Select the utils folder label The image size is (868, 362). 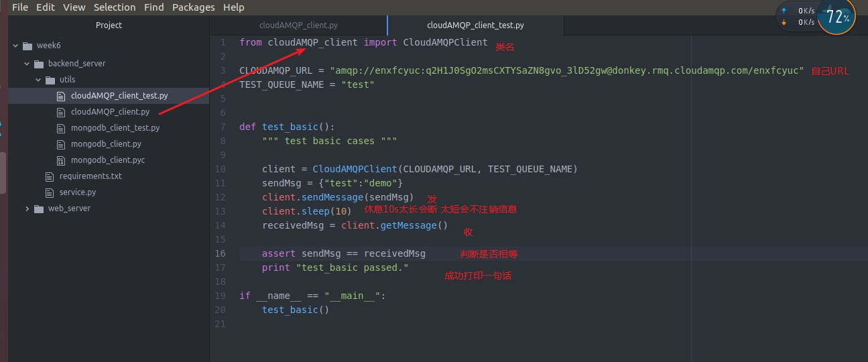coord(68,80)
